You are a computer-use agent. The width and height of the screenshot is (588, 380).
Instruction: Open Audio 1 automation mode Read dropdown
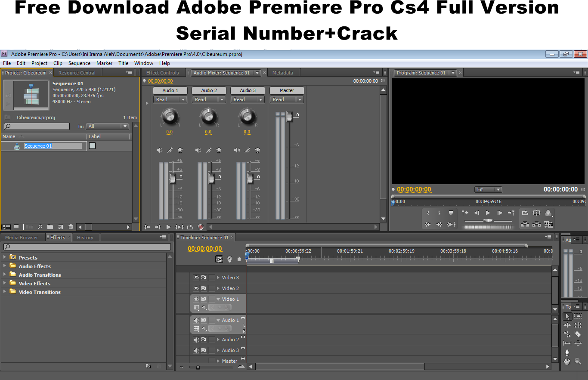pos(170,99)
